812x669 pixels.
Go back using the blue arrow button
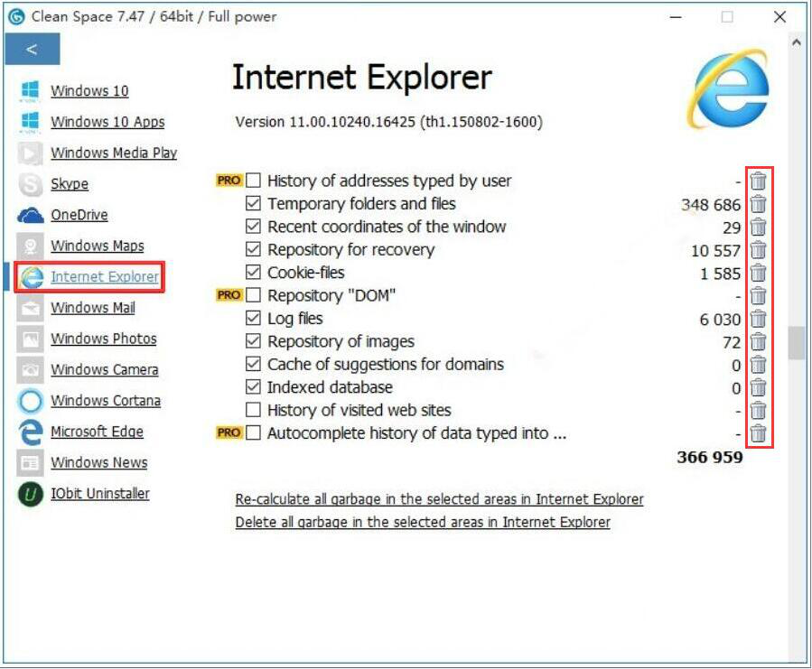33,49
